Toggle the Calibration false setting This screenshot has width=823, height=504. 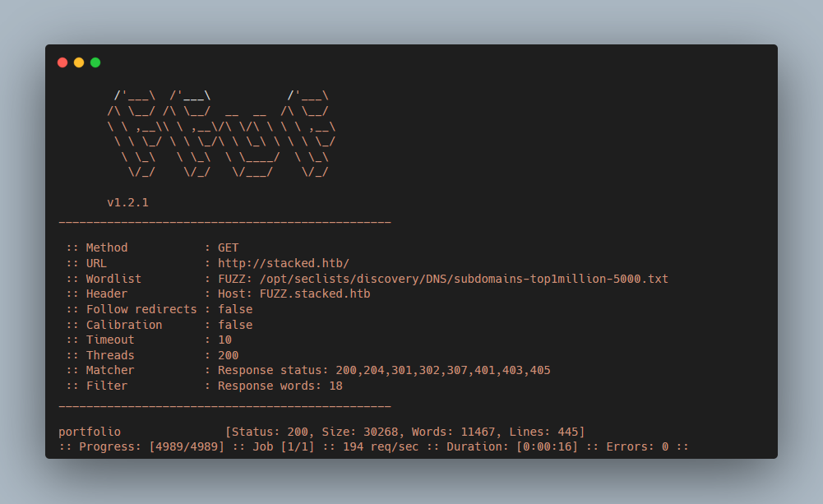coord(235,324)
